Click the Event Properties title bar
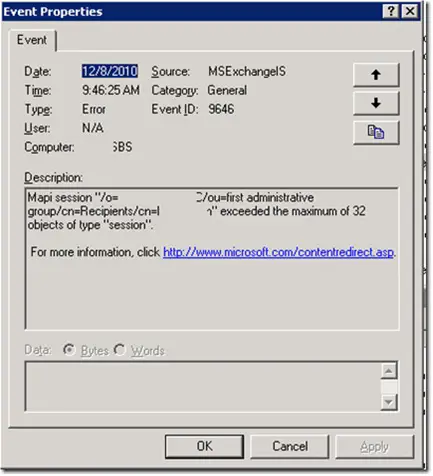 point(192,12)
